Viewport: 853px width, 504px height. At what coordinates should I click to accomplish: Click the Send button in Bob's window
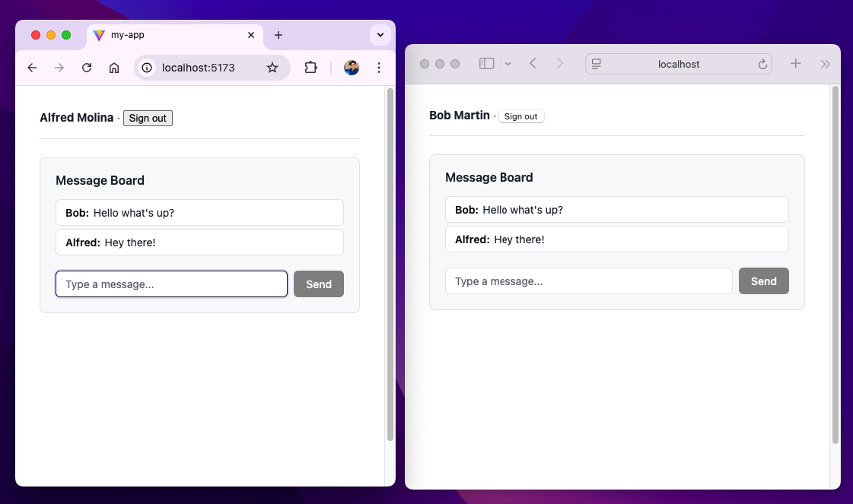click(764, 281)
